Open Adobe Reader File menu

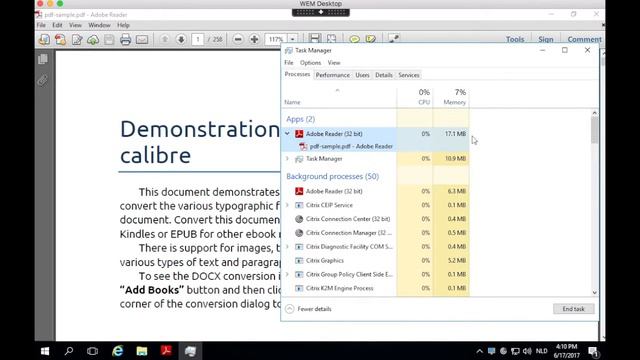tap(41, 25)
